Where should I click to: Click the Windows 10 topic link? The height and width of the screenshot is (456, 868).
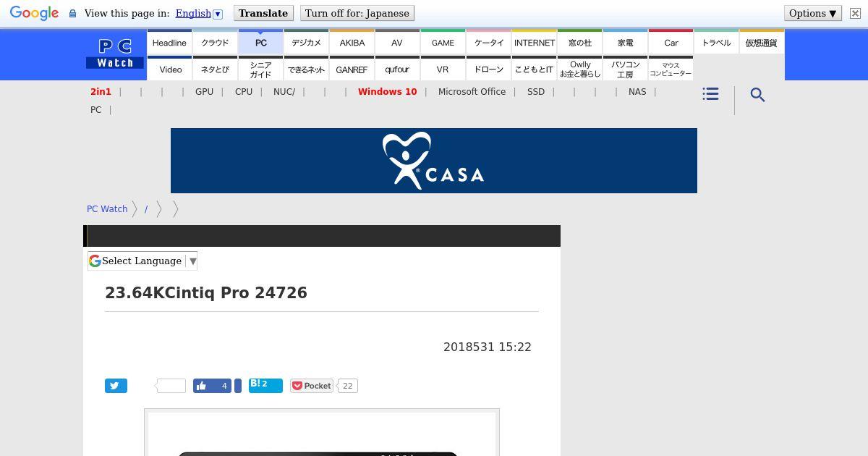coord(387,92)
